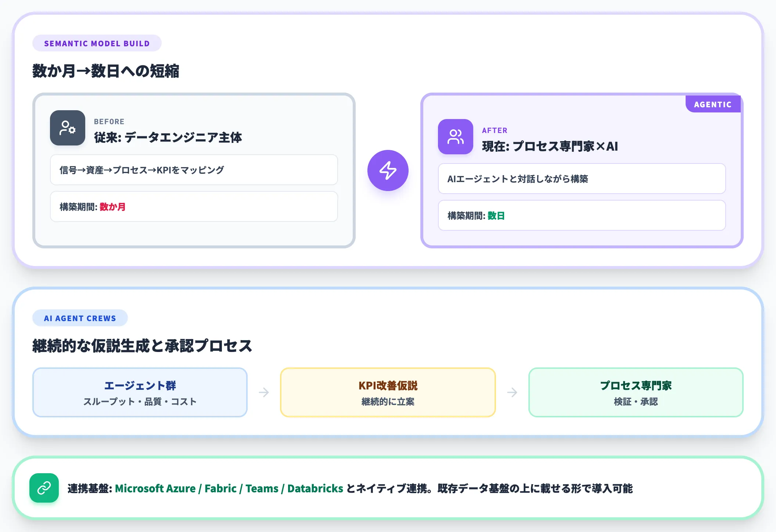Select the KPI改善仮説 card
Screen dimensions: 776x532
coord(388,392)
